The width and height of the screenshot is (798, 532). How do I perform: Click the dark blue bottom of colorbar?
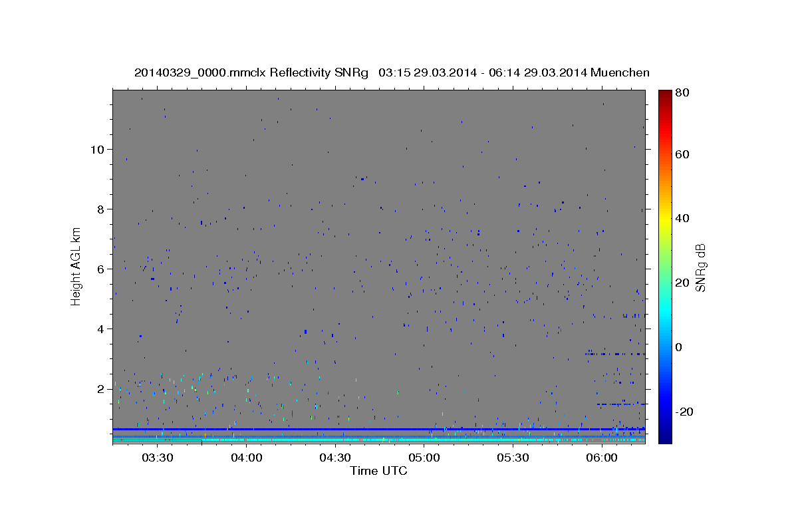coord(665,436)
